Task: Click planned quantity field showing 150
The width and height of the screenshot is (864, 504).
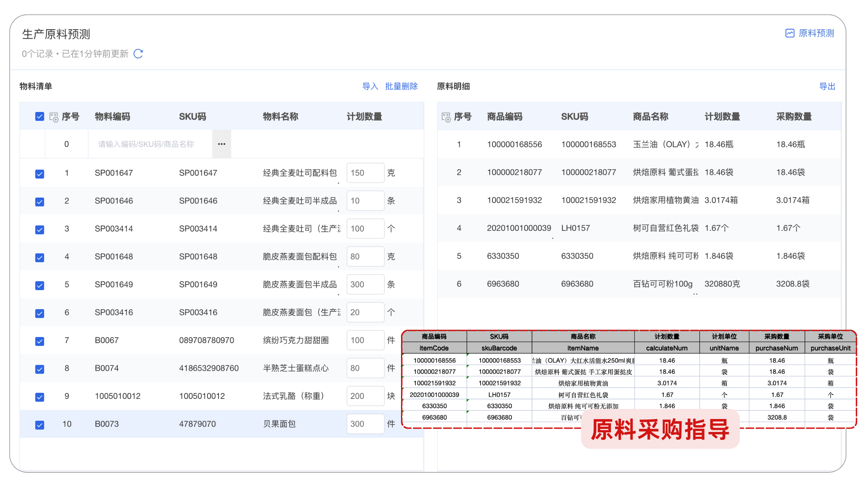Action: (365, 173)
